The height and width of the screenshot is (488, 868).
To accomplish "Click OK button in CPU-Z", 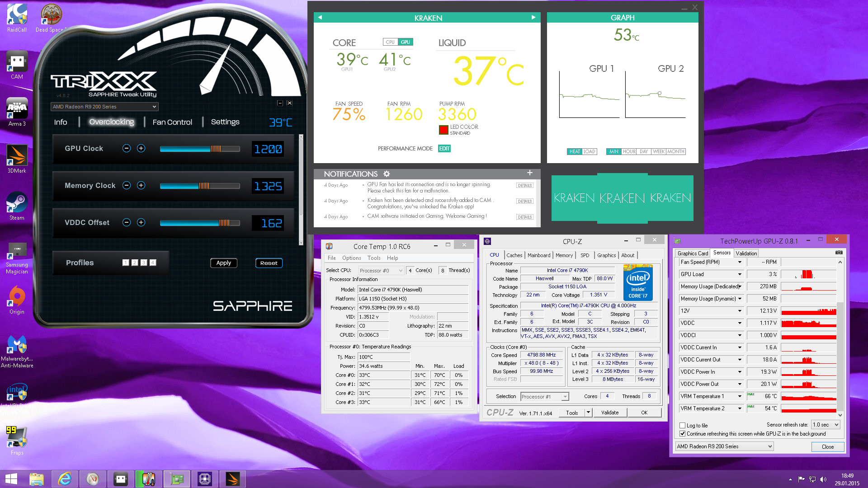I will tap(644, 413).
